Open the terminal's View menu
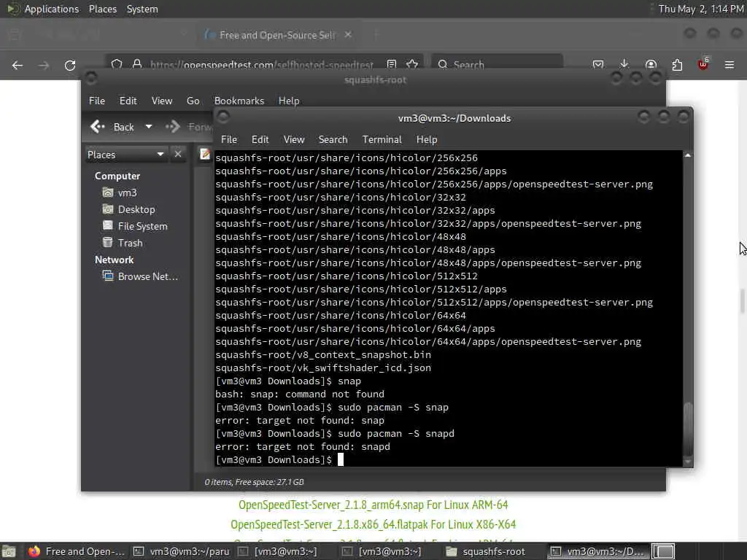Viewport: 747px width, 560px height. pyautogui.click(x=294, y=139)
